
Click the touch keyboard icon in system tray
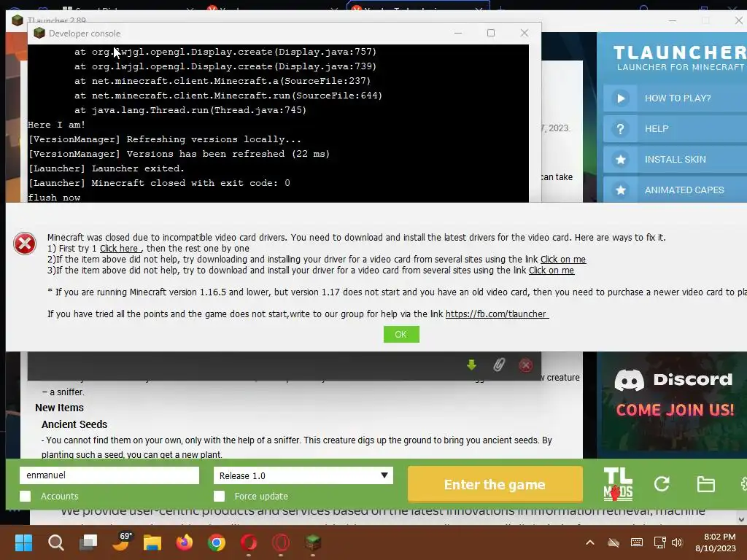[636, 542]
